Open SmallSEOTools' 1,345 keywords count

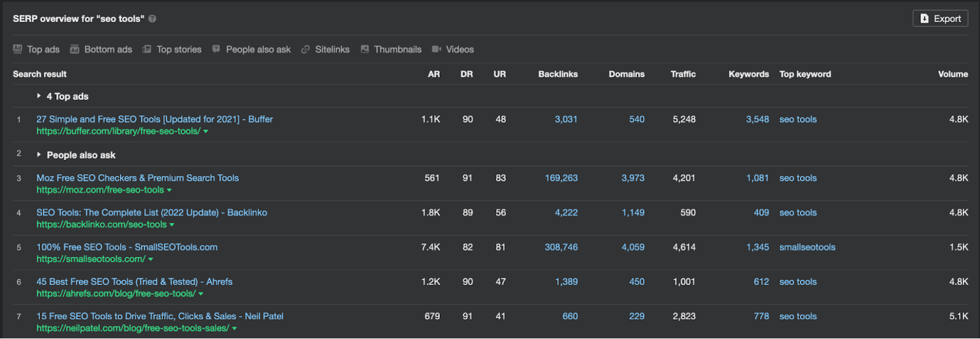pos(757,248)
